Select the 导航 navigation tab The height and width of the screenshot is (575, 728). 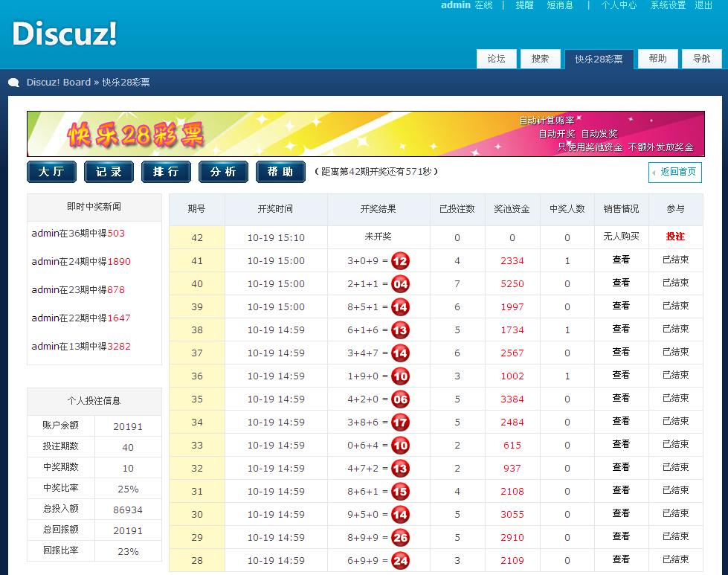point(701,59)
